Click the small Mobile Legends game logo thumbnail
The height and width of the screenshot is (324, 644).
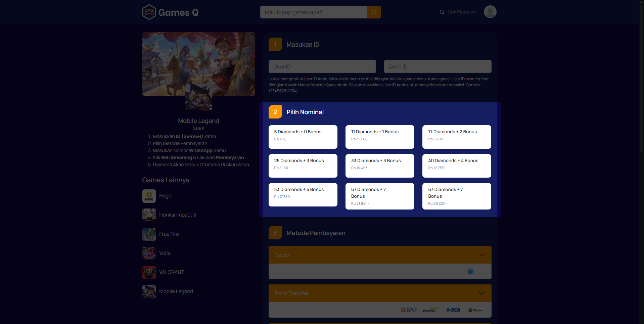[199, 97]
